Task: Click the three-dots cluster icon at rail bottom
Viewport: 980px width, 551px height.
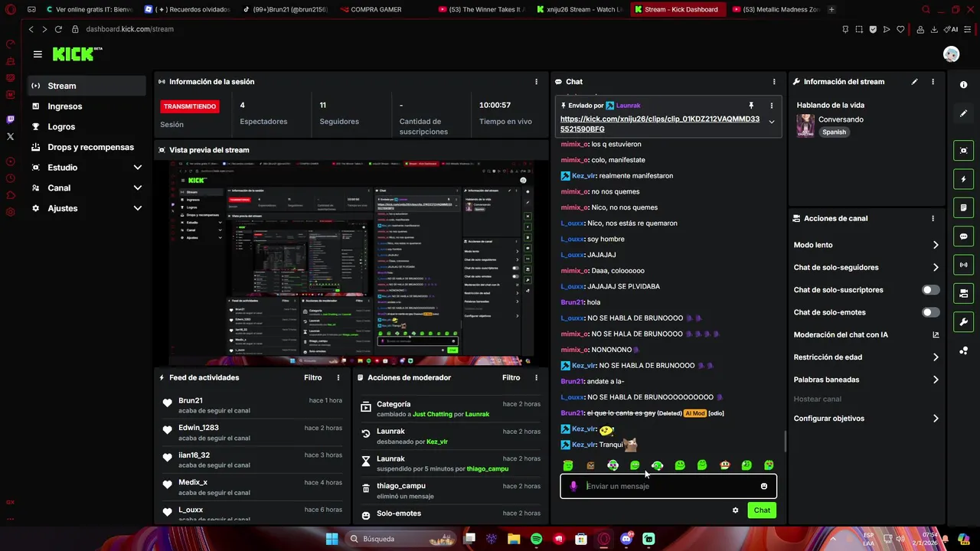Action: [963, 350]
